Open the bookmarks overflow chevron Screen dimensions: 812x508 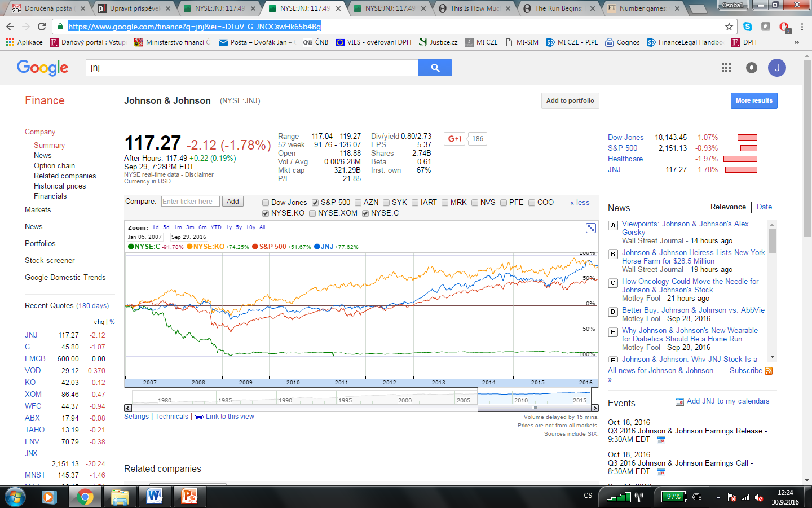coord(797,42)
